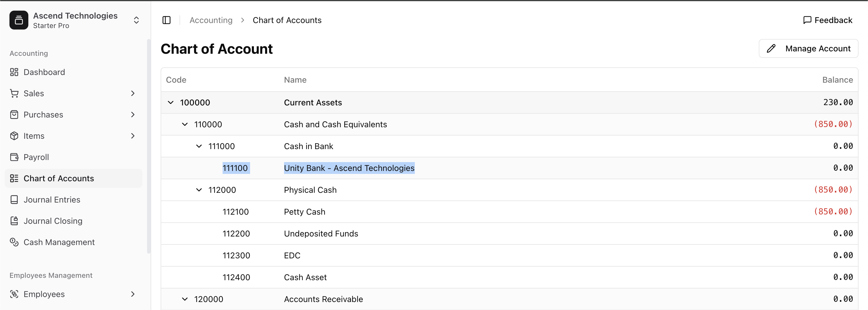
Task: Click the Accounts Receivable name
Action: [x=324, y=299]
